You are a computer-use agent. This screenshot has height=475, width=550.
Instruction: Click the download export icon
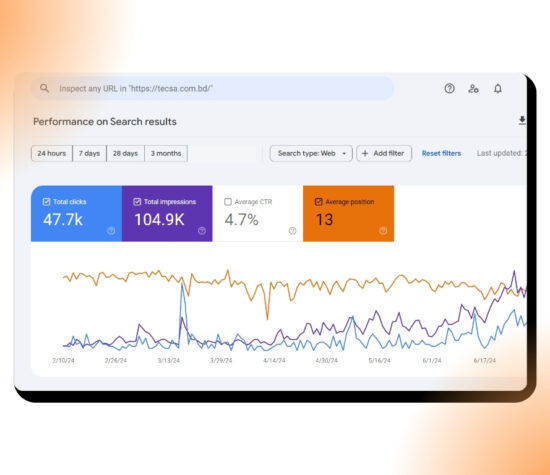[x=522, y=120]
